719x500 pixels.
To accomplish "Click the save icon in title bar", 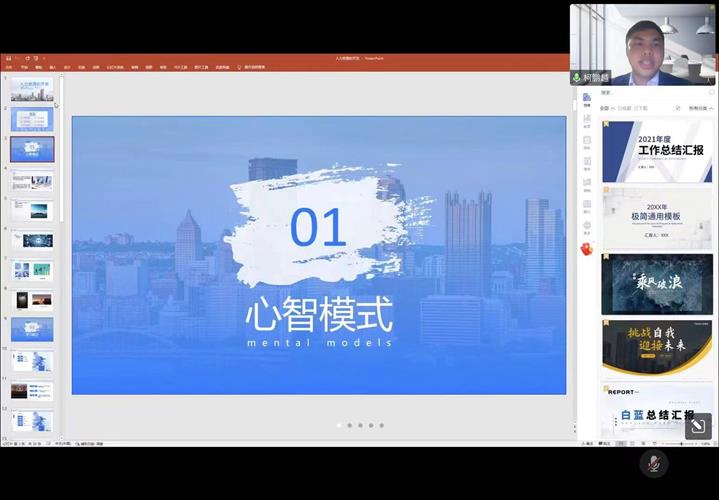I will tap(9, 58).
